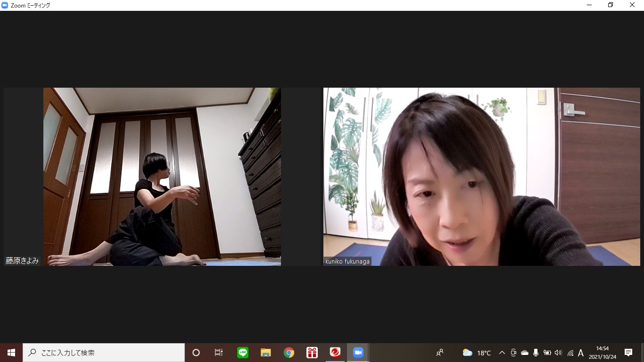Open the Action Center notifications icon

628,353
